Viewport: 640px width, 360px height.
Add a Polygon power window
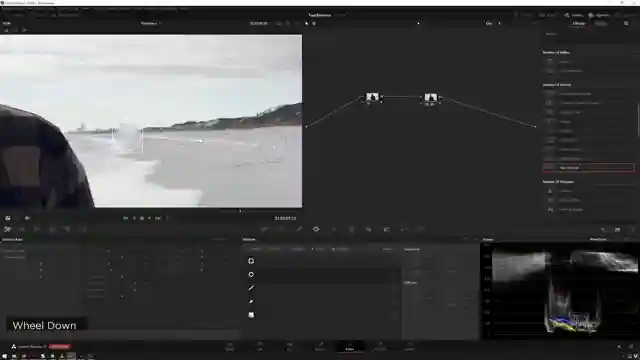(x=251, y=288)
